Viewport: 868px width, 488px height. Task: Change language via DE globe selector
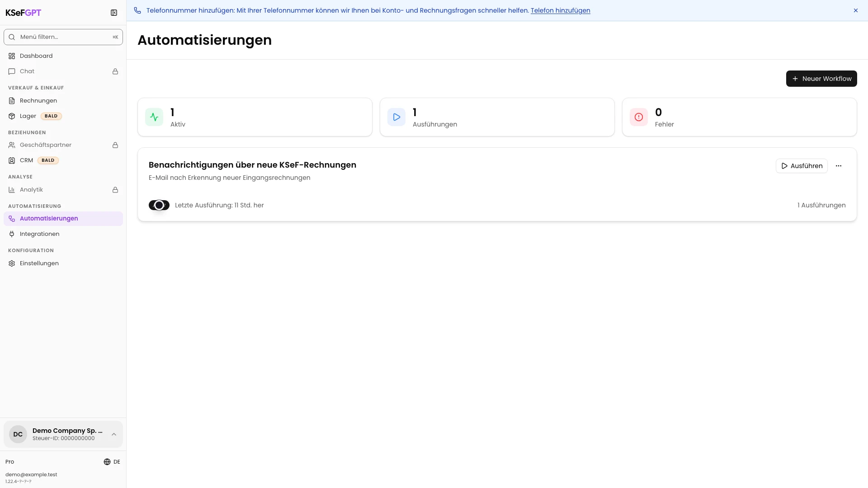pyautogui.click(x=112, y=462)
